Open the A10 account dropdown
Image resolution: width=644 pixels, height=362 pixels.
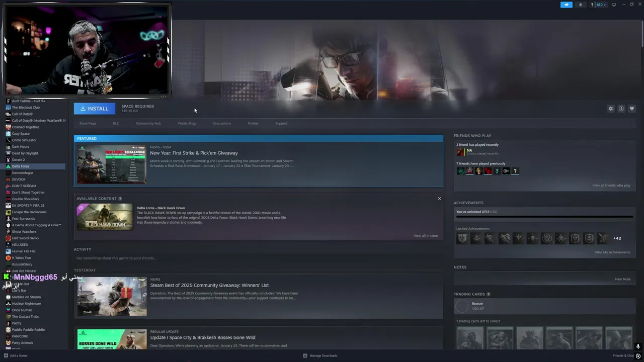(601, 5)
